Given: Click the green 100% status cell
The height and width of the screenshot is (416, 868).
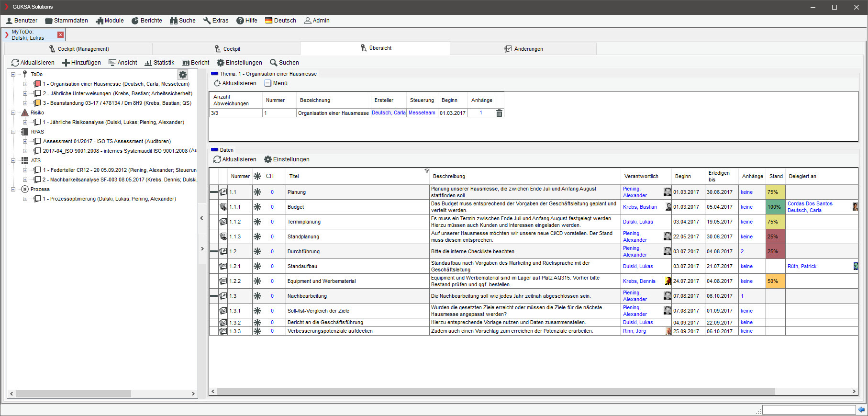Looking at the screenshot, I should pyautogui.click(x=775, y=207).
